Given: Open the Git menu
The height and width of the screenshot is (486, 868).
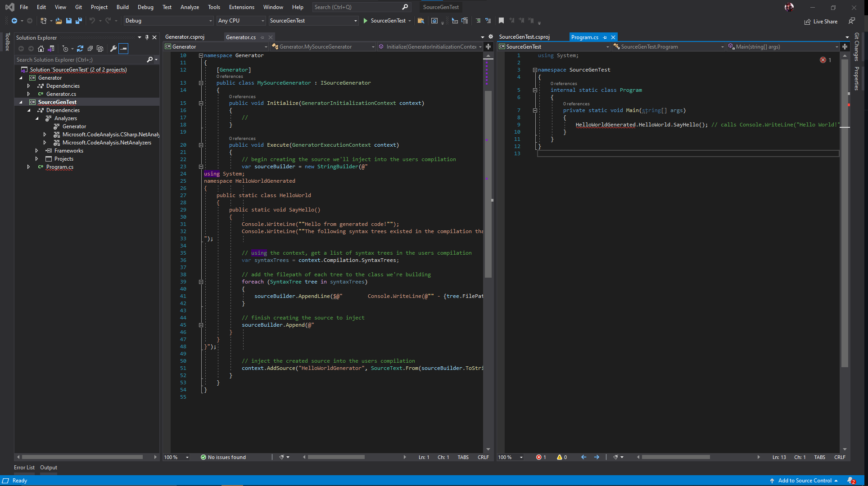Looking at the screenshot, I should click(x=78, y=7).
